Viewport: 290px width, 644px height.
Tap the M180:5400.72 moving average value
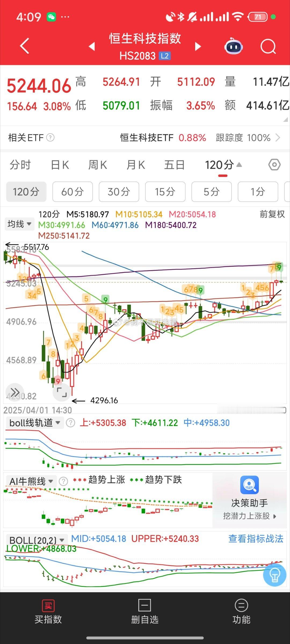click(x=171, y=225)
